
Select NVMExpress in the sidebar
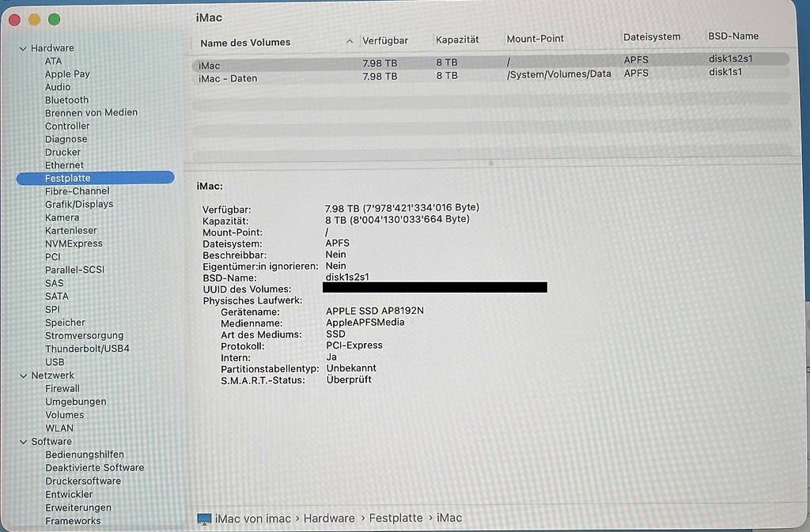[x=74, y=243]
